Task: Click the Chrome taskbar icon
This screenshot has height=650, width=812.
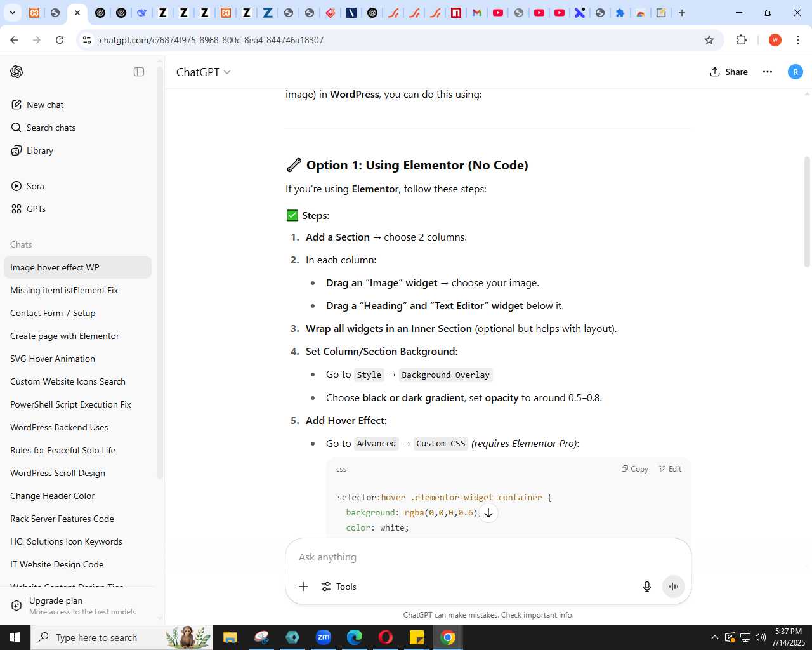Action: pyautogui.click(x=448, y=637)
